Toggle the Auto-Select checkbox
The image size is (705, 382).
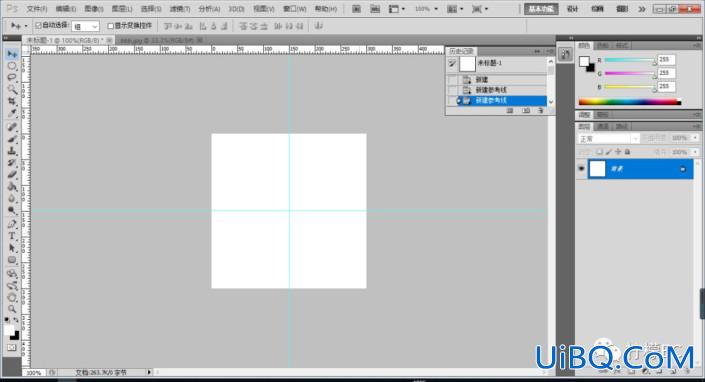38,26
